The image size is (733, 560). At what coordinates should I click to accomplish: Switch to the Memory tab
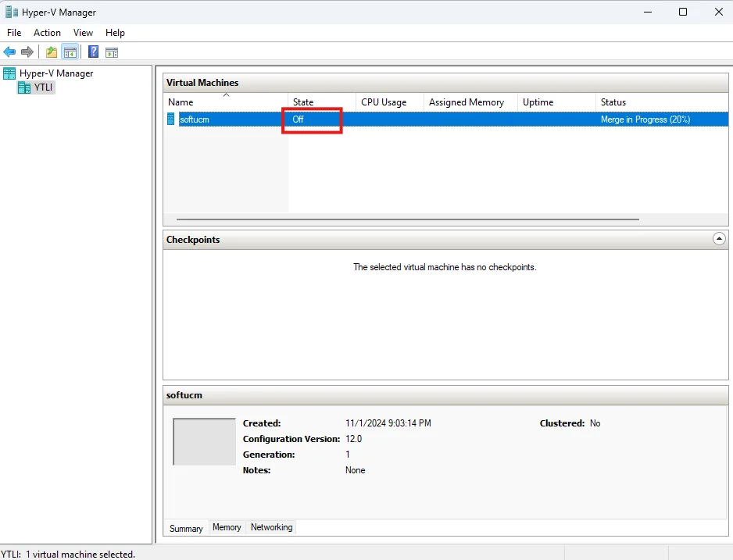click(x=227, y=527)
